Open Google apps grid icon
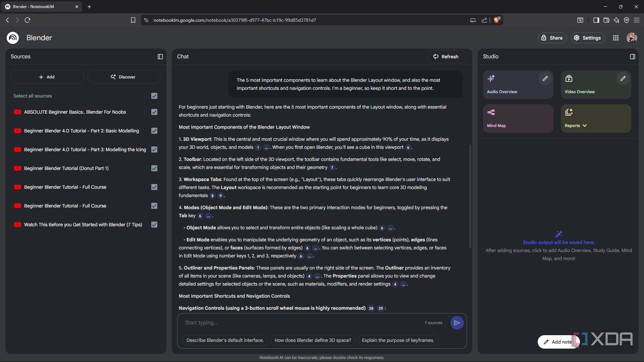Screen dimensions: 644x362 616,38
